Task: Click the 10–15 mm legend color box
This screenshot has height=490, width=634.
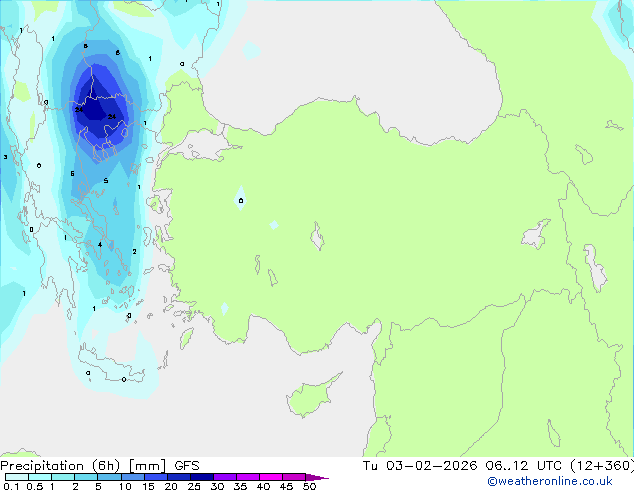Action: 132,477
